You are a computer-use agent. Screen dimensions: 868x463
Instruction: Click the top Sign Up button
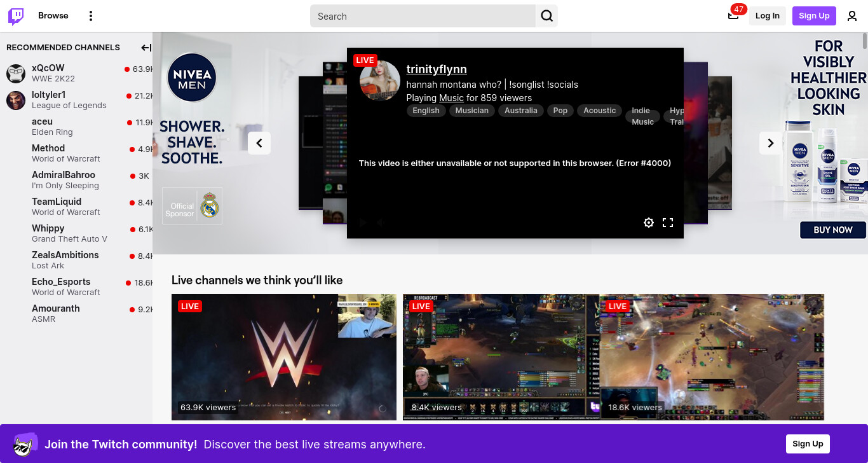[x=814, y=16]
